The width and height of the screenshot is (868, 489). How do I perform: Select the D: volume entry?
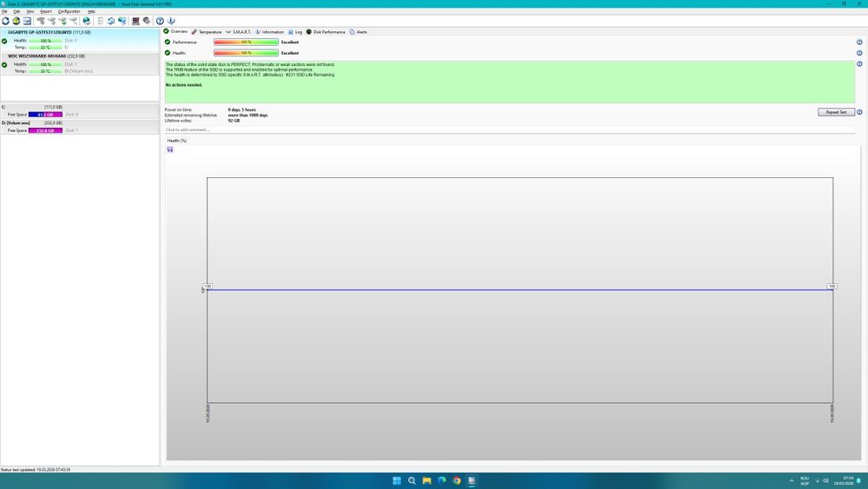coord(80,127)
